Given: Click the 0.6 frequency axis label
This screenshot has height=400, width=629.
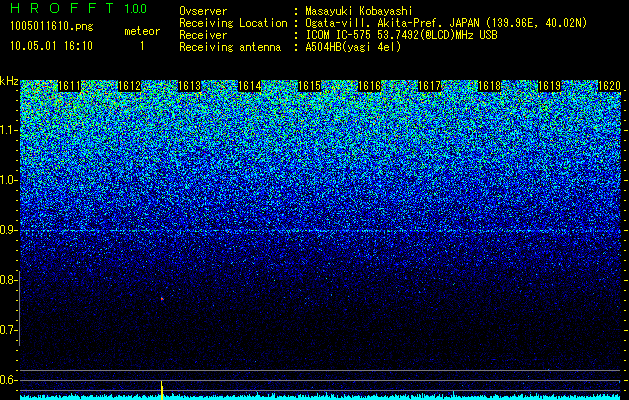Looking at the screenshot, I should click(9, 380).
